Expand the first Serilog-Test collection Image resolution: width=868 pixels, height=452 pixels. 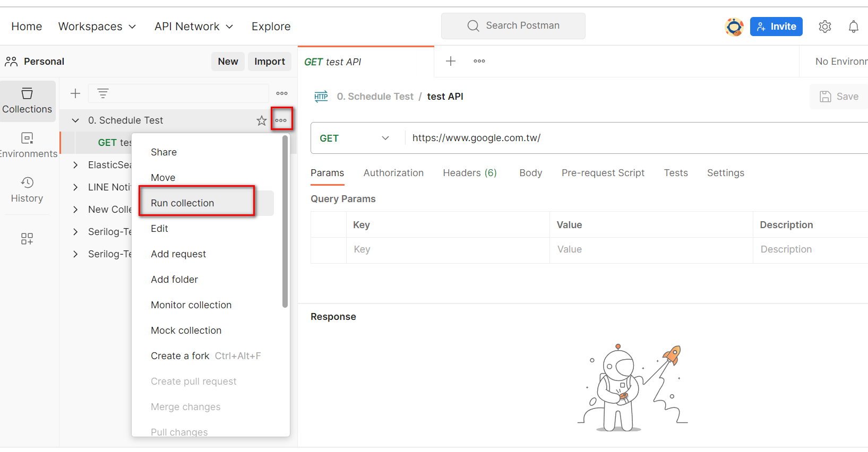coord(75,232)
